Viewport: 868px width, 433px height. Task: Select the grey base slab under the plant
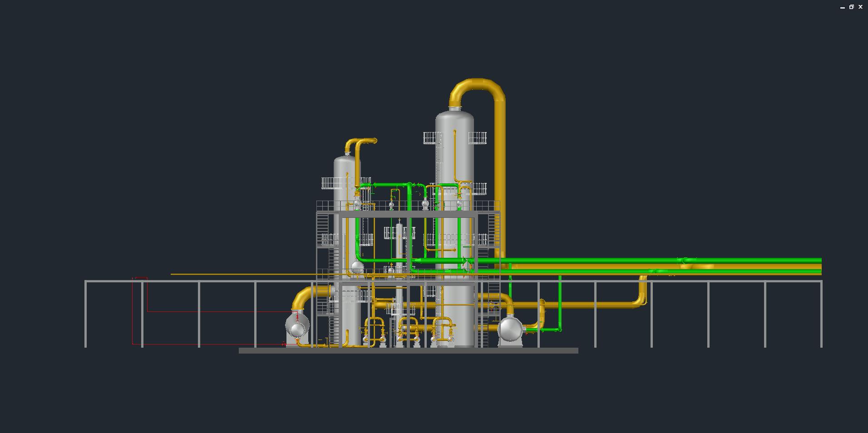(409, 350)
